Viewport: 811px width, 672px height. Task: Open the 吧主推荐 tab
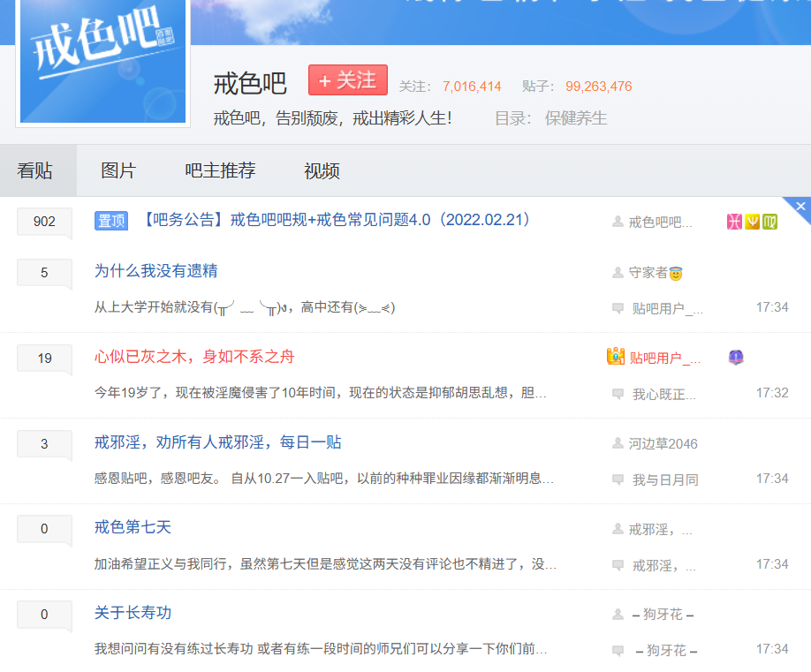pyautogui.click(x=220, y=170)
